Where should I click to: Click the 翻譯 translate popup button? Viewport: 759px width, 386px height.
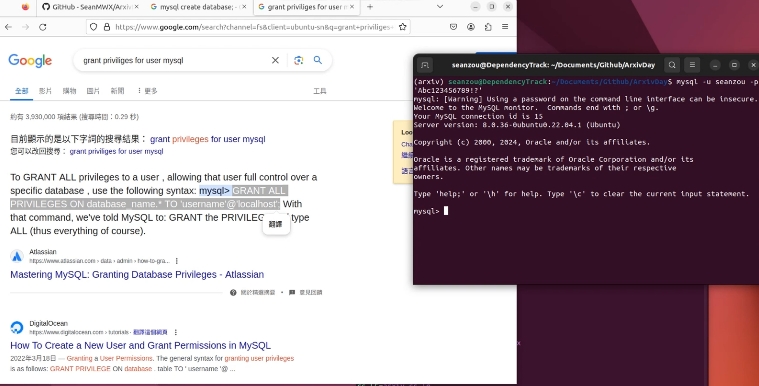(x=275, y=224)
